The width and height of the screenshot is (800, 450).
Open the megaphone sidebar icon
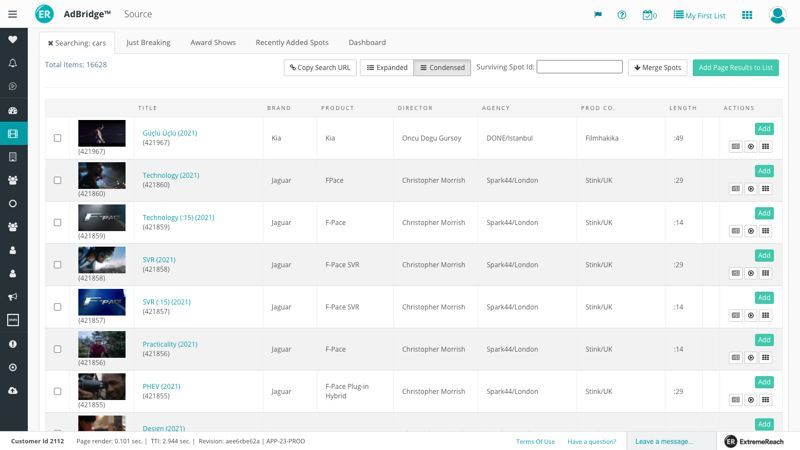pyautogui.click(x=13, y=296)
